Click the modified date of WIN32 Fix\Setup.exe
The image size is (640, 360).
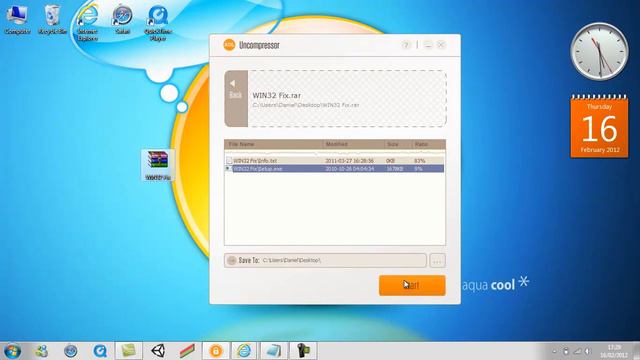tap(349, 169)
